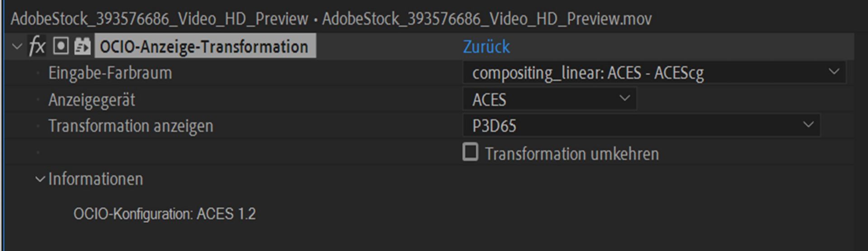The height and width of the screenshot is (251, 868).
Task: Click the Transformation umkehren label text
Action: 572,154
